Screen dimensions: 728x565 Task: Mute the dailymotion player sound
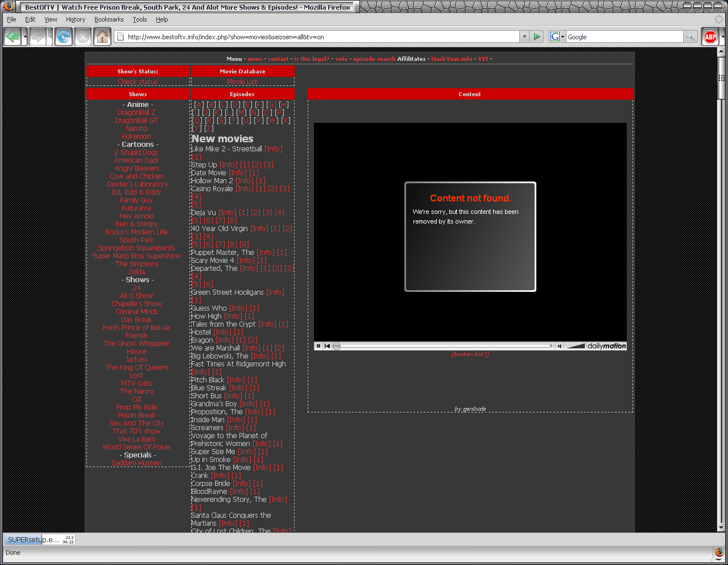[x=559, y=346]
